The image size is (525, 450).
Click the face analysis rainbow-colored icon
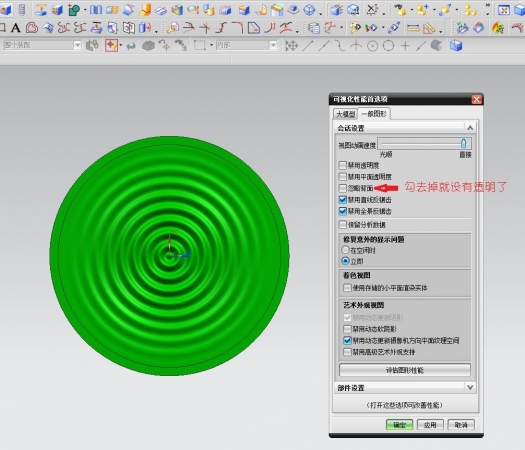[x=498, y=28]
